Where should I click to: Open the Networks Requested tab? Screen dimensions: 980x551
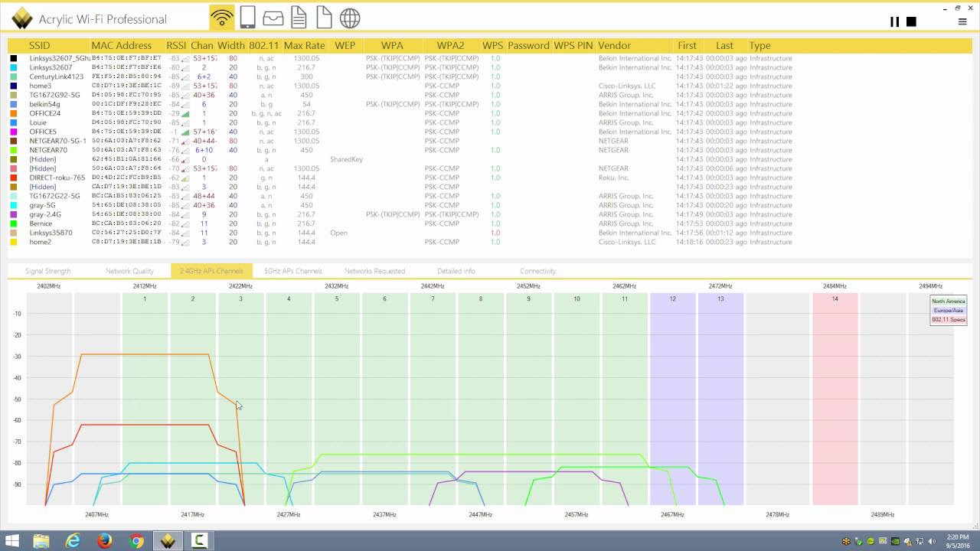(x=374, y=271)
